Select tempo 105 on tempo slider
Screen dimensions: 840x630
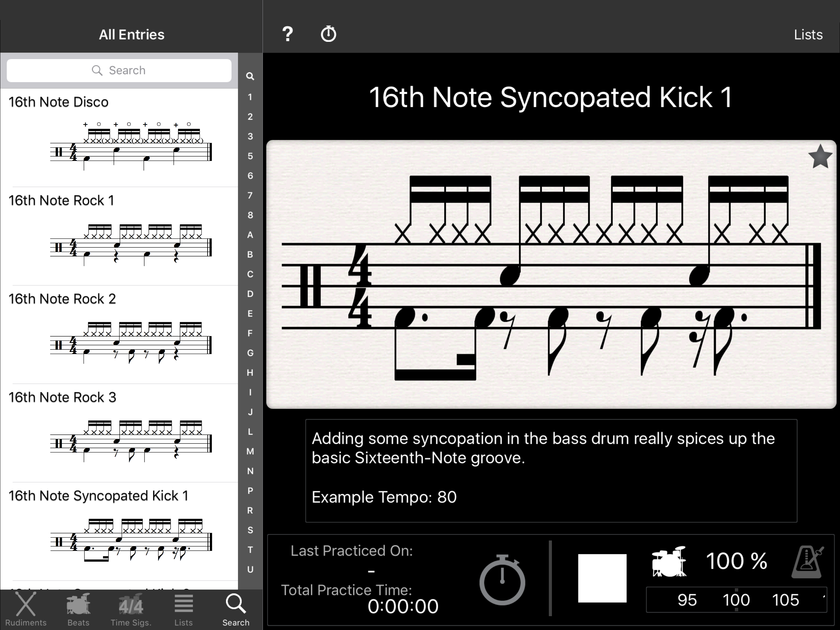[x=785, y=600]
